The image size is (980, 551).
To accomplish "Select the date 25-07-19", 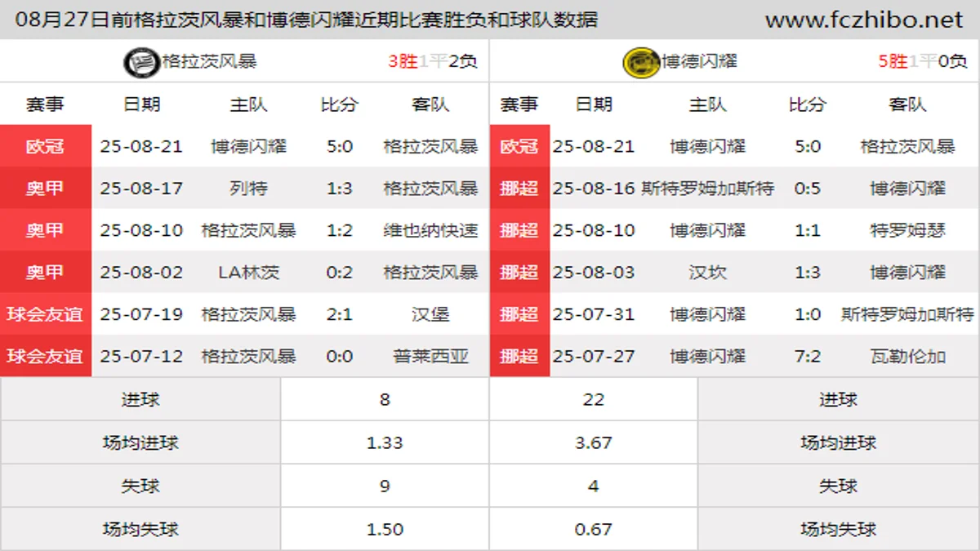I will 141,314.
